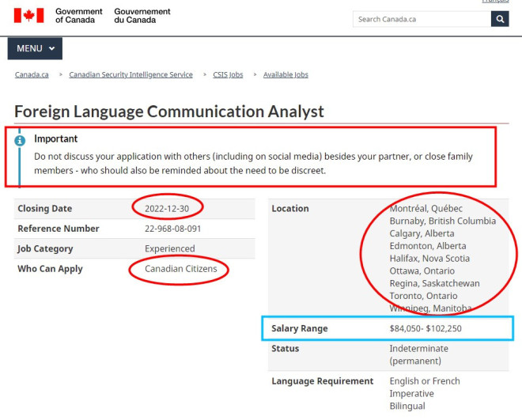Screen dimensions: 522x420
Task: Click the Indeterminate (permanent) status value
Action: click(x=419, y=355)
